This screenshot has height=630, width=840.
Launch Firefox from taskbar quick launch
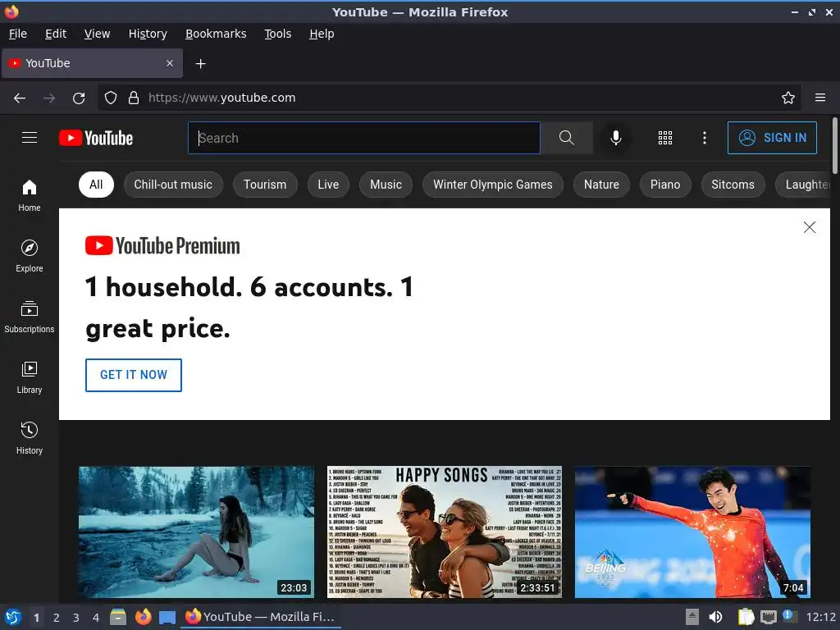[x=143, y=617]
